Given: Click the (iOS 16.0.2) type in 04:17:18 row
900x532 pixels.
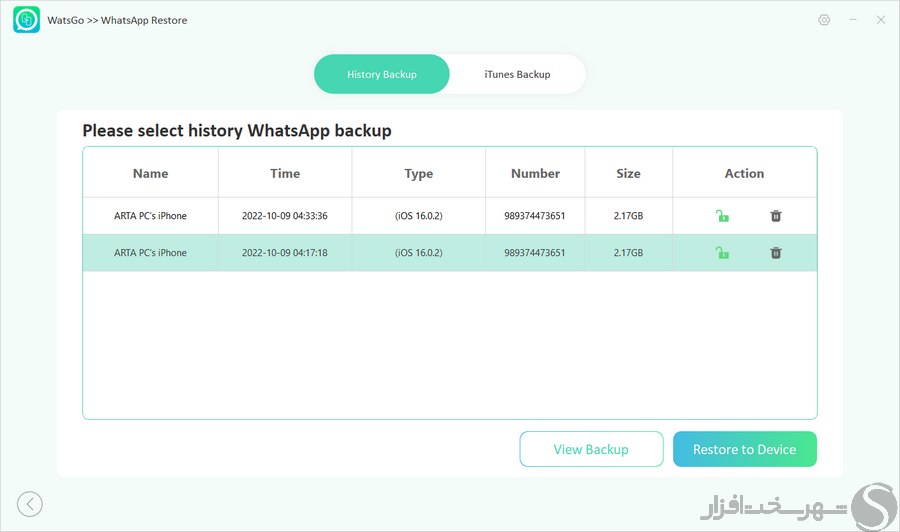Looking at the screenshot, I should tap(418, 253).
